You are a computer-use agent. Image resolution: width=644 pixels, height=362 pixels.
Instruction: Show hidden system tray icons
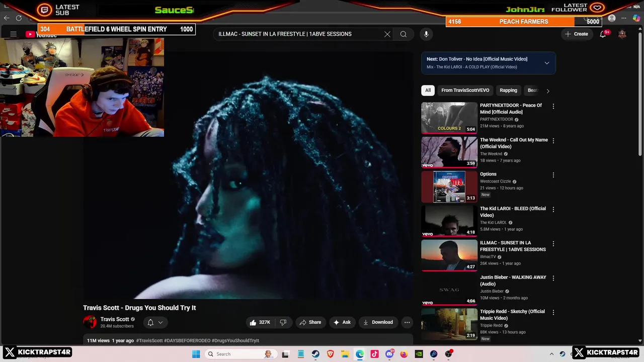551,354
